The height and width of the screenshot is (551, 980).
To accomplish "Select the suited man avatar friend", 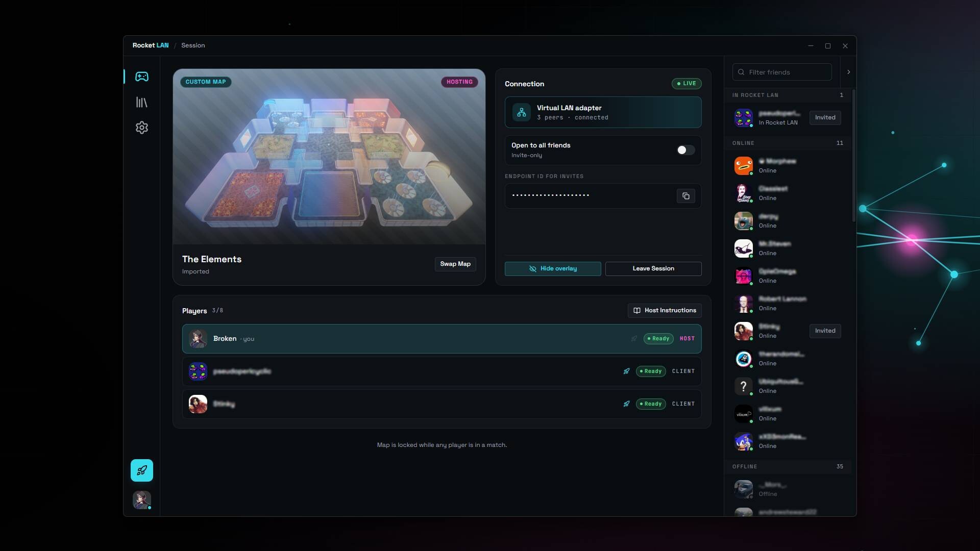I will pos(743,304).
